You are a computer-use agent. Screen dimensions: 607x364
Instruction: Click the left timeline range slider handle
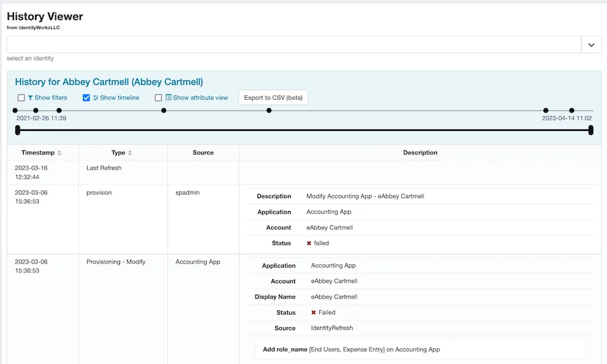(18, 130)
